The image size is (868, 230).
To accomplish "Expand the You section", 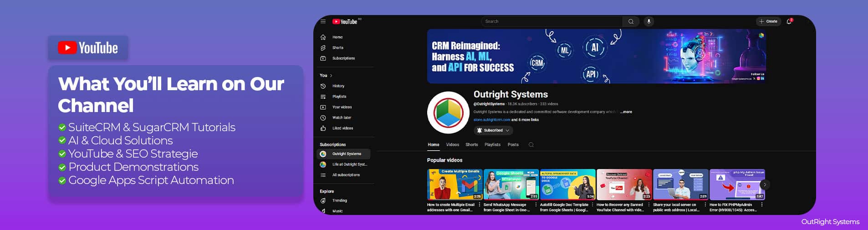I will click(326, 75).
